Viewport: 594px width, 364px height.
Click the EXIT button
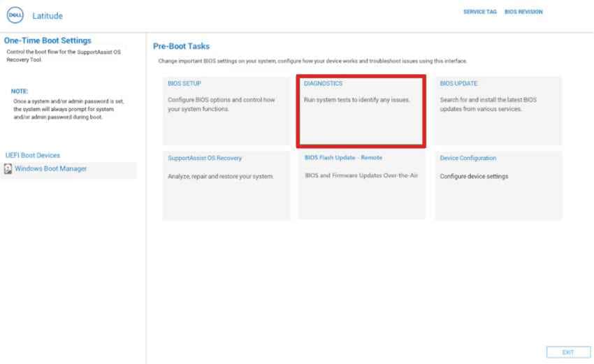pos(568,352)
